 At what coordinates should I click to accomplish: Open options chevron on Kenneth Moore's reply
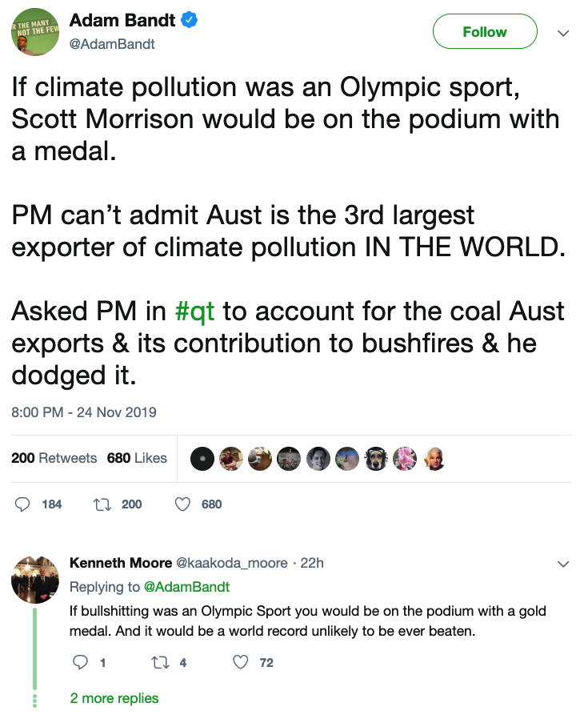pos(563,564)
